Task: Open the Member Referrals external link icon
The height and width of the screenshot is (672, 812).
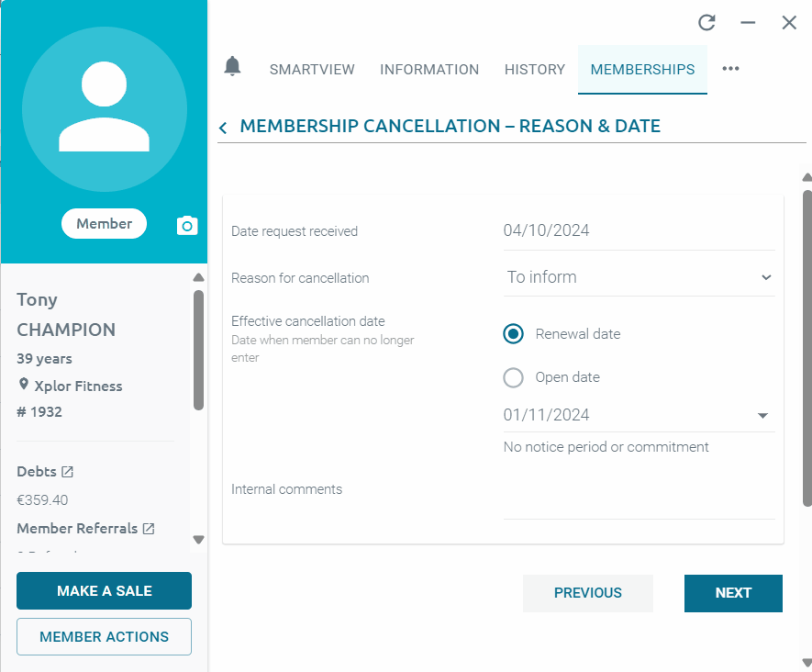Action: click(149, 529)
